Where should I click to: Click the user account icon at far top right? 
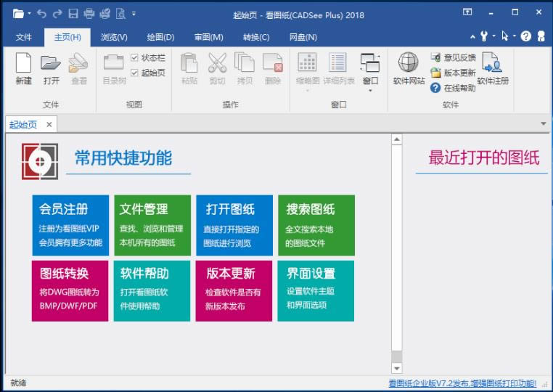541,36
